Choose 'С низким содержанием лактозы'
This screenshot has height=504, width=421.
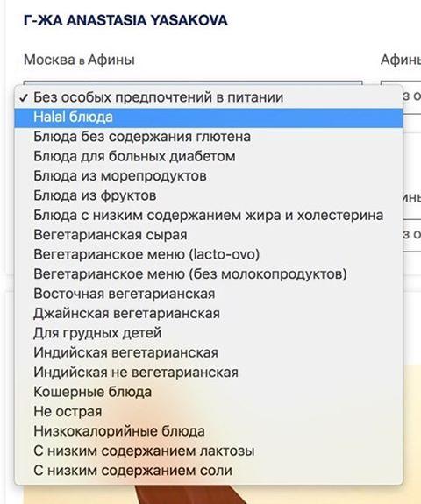209,451
